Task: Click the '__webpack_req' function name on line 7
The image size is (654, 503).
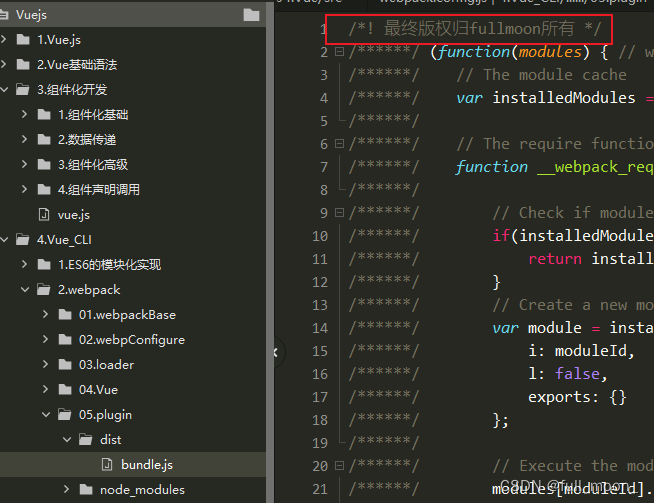Action: point(596,167)
